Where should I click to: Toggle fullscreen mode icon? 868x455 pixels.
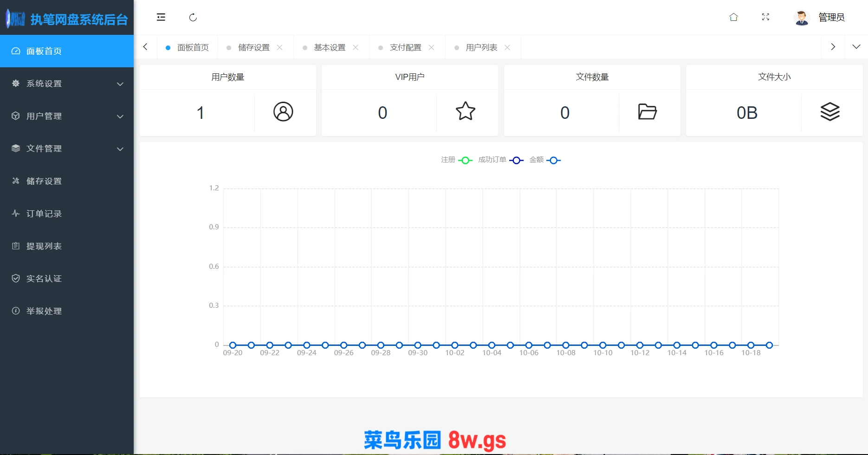[765, 17]
